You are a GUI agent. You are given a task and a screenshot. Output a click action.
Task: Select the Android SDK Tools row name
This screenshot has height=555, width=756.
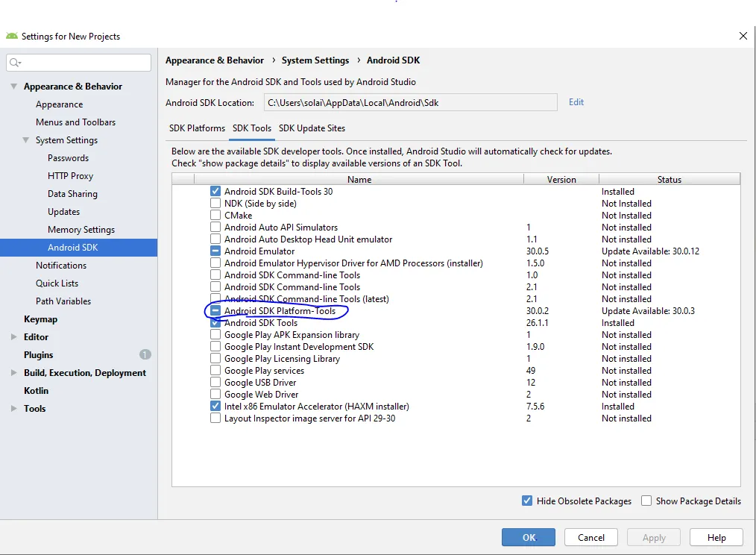click(261, 323)
